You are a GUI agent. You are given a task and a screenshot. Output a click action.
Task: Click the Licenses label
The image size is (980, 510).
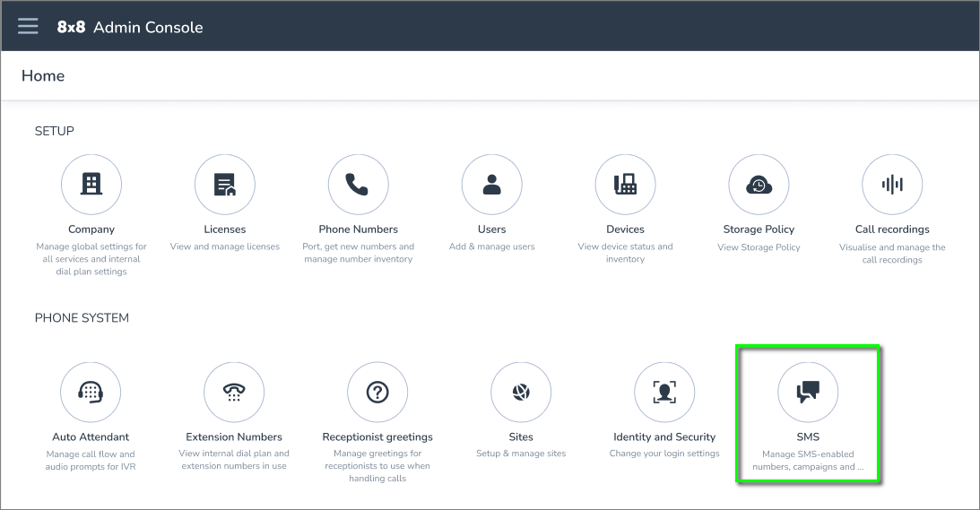(x=225, y=229)
